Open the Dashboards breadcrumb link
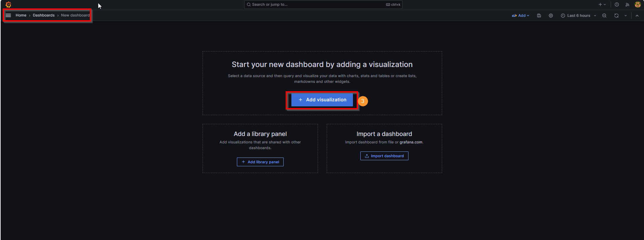644x240 pixels. point(44,15)
